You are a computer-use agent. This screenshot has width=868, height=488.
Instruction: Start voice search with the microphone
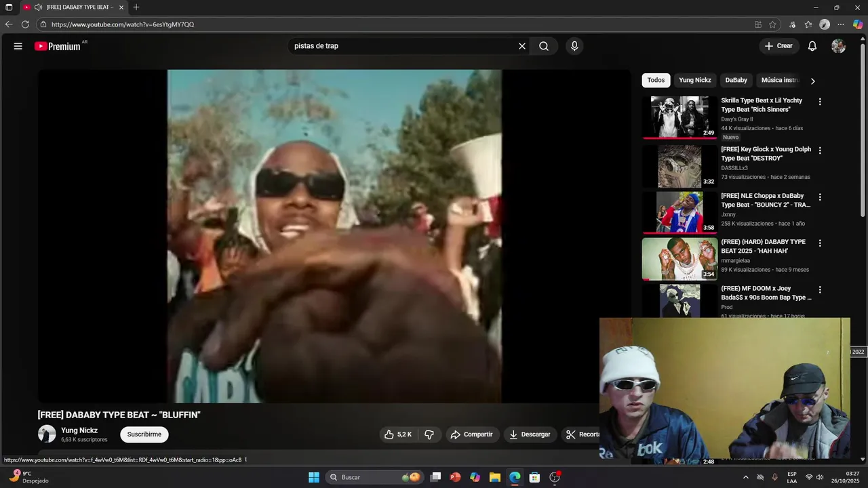coord(574,46)
